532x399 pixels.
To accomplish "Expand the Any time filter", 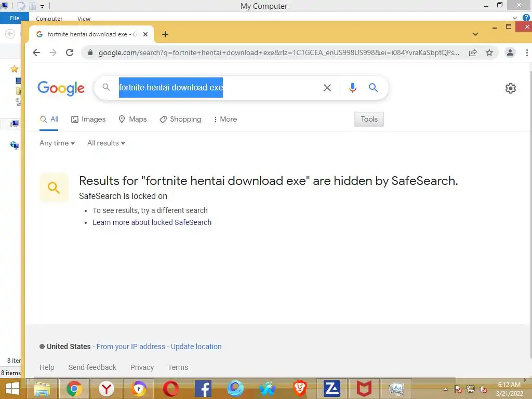I will (57, 143).
